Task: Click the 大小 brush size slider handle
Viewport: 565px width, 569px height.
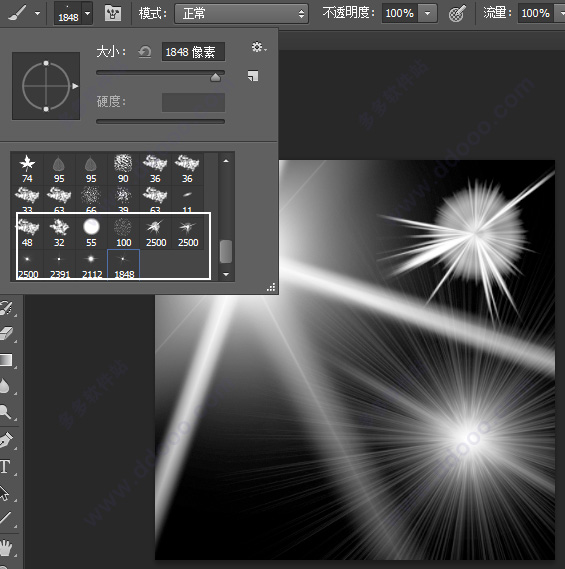Action: tap(216, 77)
